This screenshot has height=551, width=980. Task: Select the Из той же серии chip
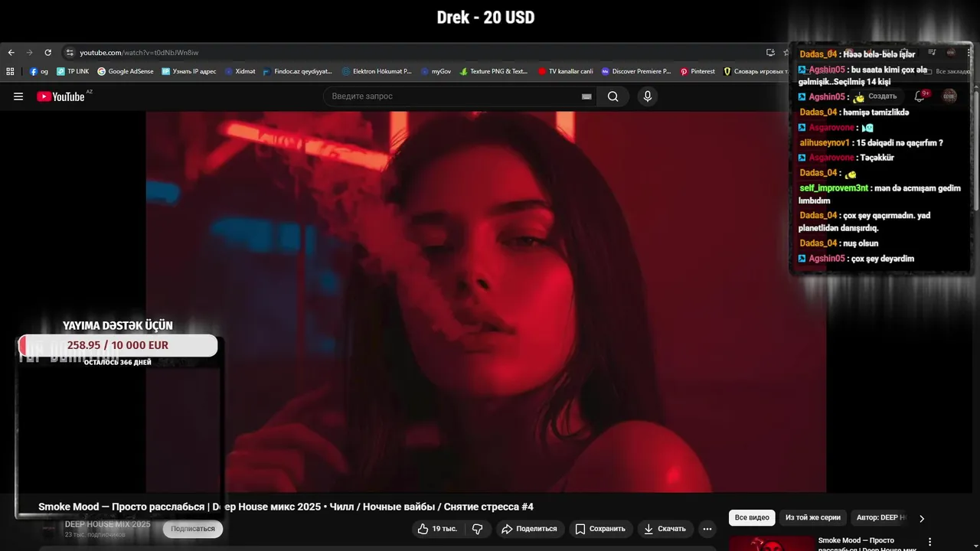click(812, 518)
